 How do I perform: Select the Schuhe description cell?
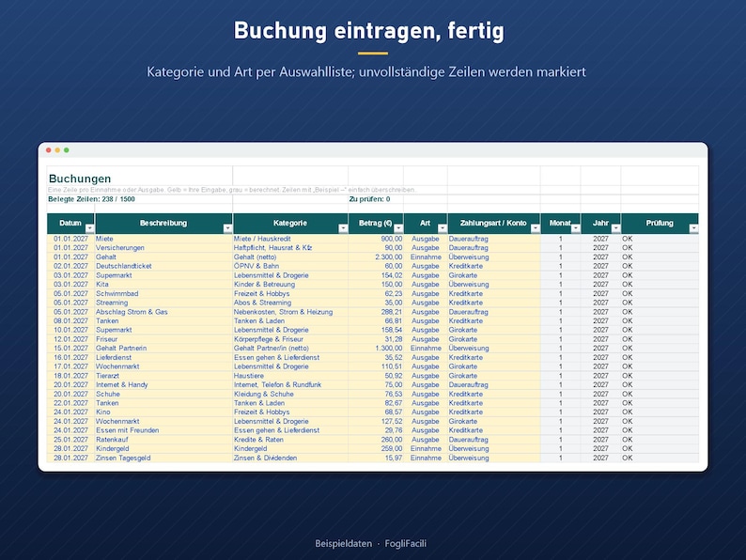[x=163, y=394]
